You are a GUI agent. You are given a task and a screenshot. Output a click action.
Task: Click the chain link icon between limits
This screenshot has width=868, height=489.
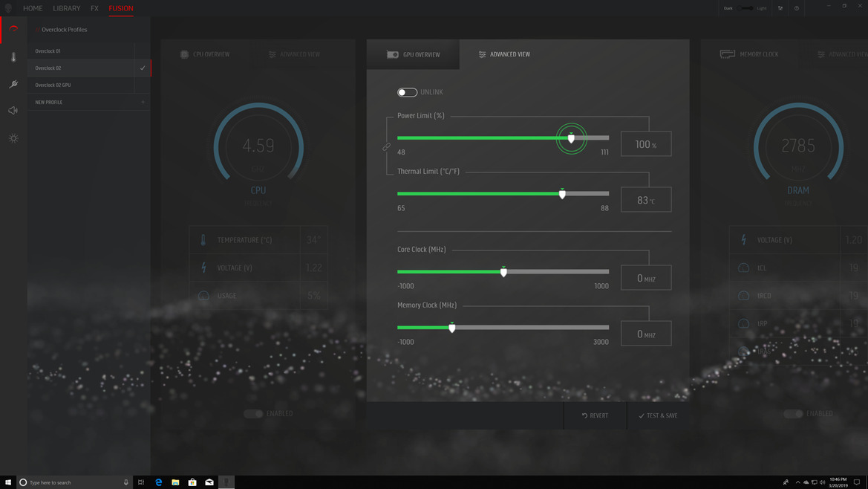point(386,146)
